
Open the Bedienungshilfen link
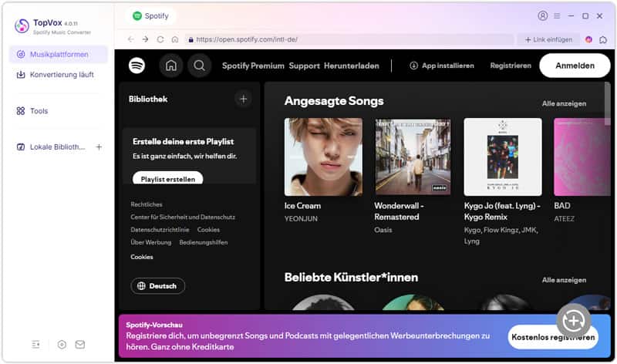(x=204, y=242)
